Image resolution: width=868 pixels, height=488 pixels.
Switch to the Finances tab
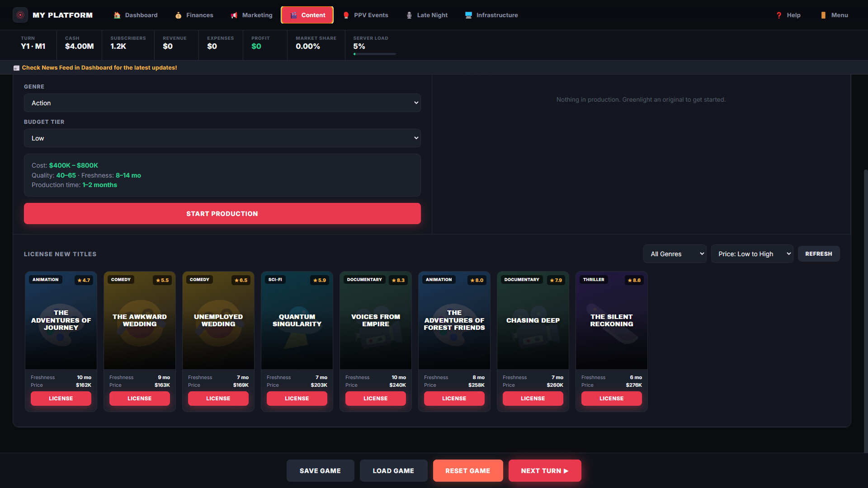pos(194,15)
